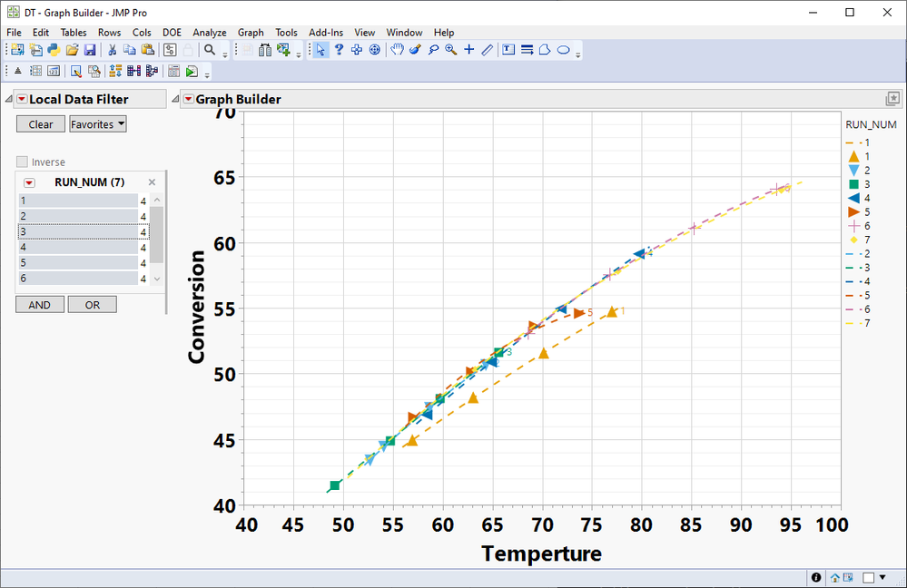Collapse the Local Data Filter disclosure triangle
The image size is (907, 588).
tap(9, 100)
